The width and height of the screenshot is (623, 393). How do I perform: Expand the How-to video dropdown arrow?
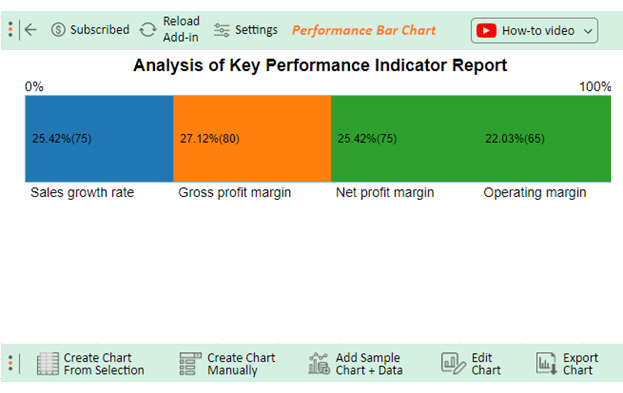tap(588, 31)
